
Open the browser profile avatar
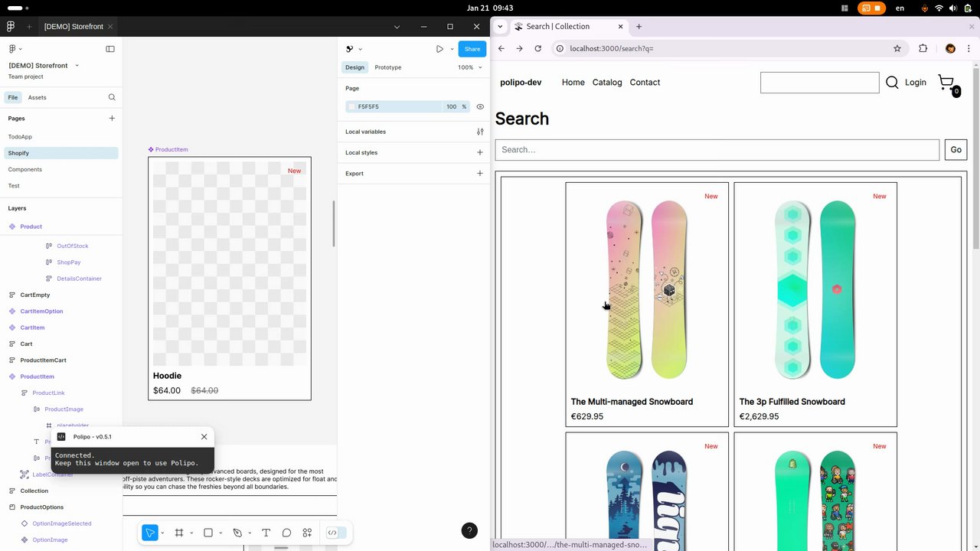(950, 48)
